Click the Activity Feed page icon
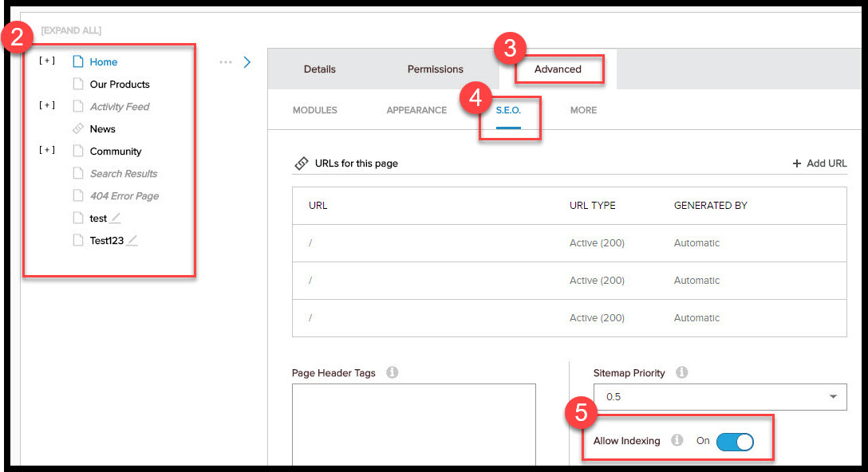868x472 pixels. click(78, 106)
